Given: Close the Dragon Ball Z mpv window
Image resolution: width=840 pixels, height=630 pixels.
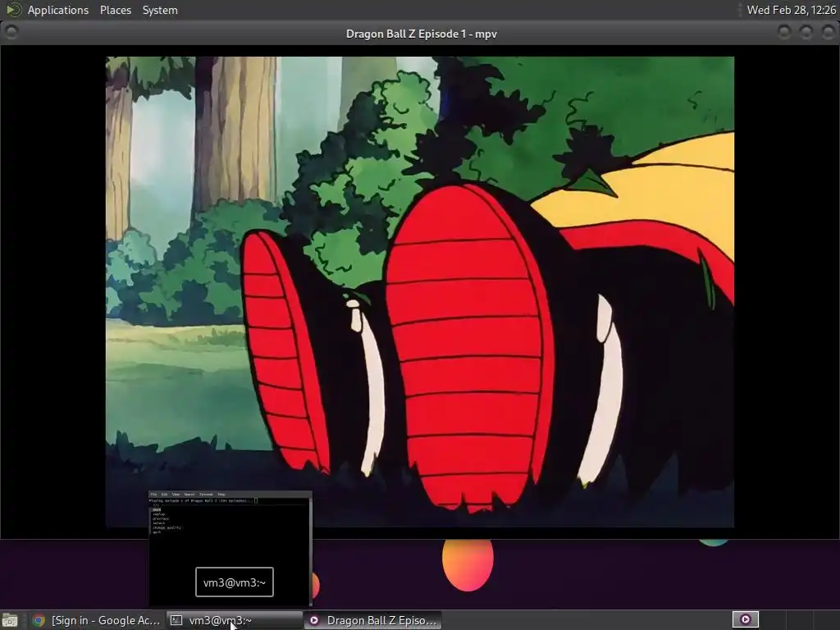Looking at the screenshot, I should [828, 33].
